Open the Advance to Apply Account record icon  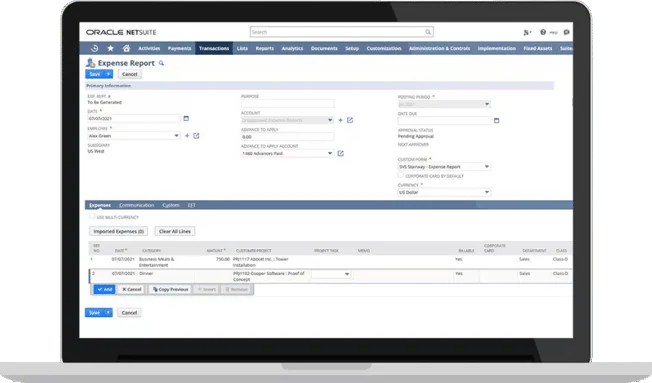click(341, 153)
